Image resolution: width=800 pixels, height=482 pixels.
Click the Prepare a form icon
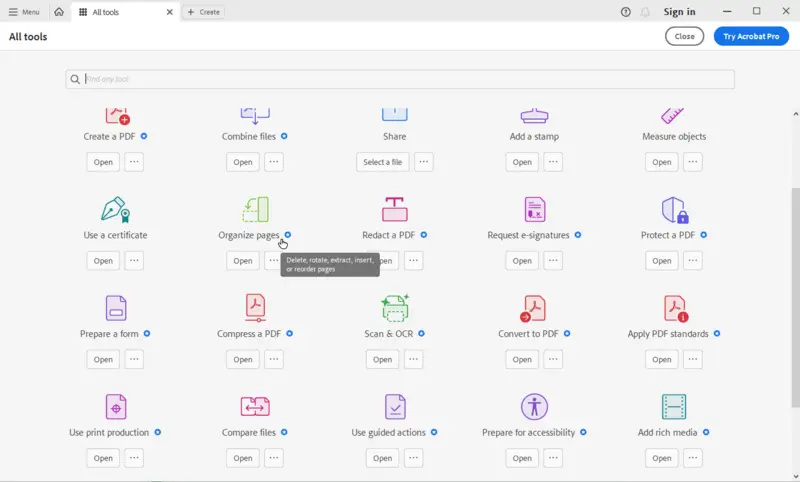pyautogui.click(x=116, y=308)
